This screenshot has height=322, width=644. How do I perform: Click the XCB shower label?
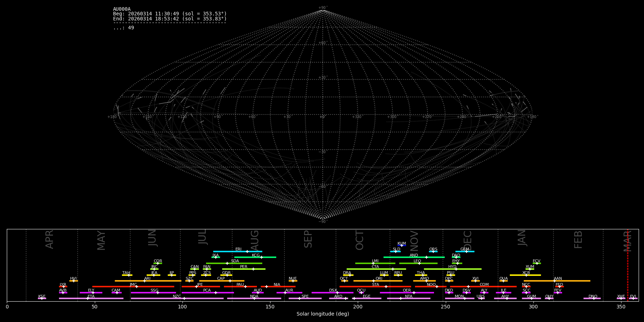526,273
